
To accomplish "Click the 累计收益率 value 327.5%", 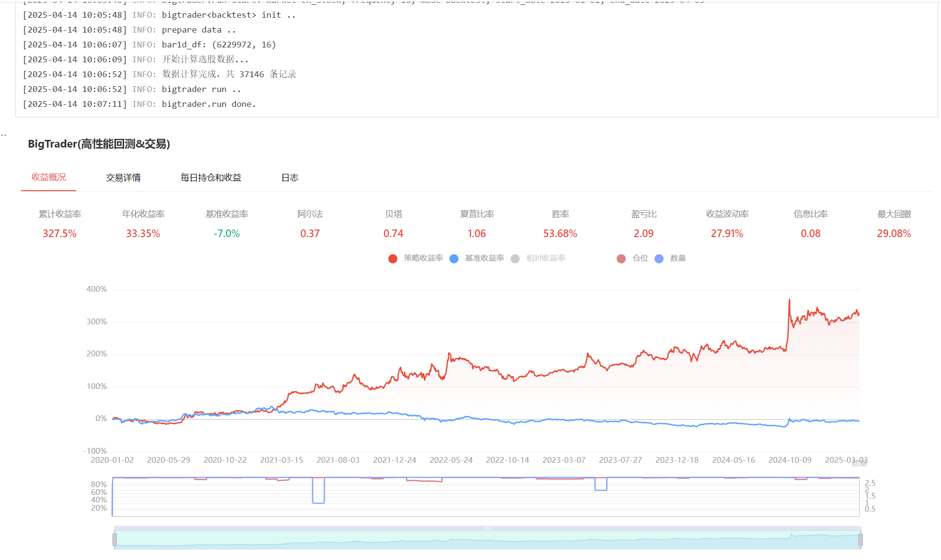I will click(x=59, y=234).
